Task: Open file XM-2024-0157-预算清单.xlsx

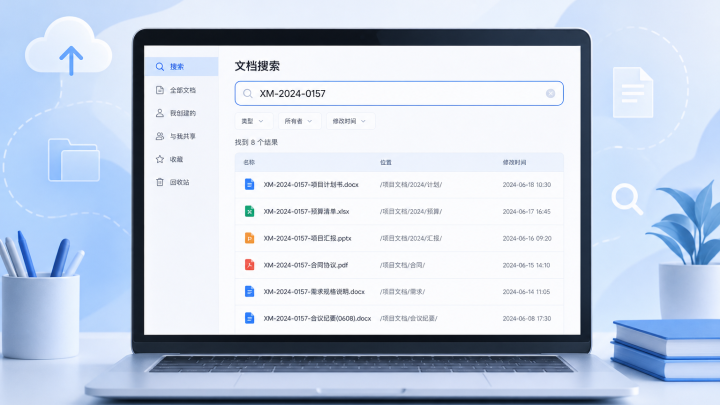Action: 306,212
